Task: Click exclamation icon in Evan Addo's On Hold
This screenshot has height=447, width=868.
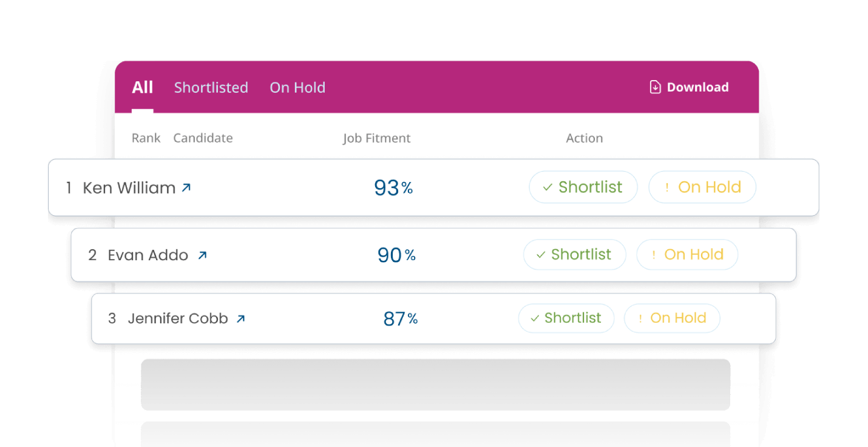Action: pos(654,255)
